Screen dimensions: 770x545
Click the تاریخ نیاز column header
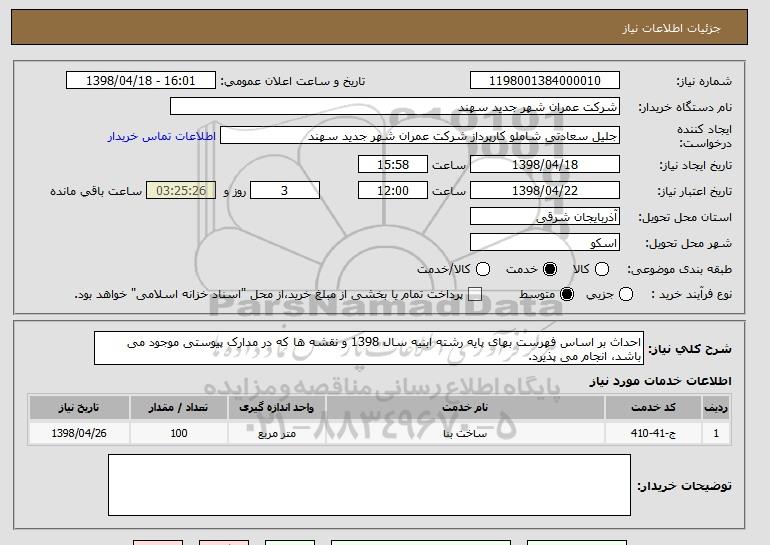click(79, 408)
